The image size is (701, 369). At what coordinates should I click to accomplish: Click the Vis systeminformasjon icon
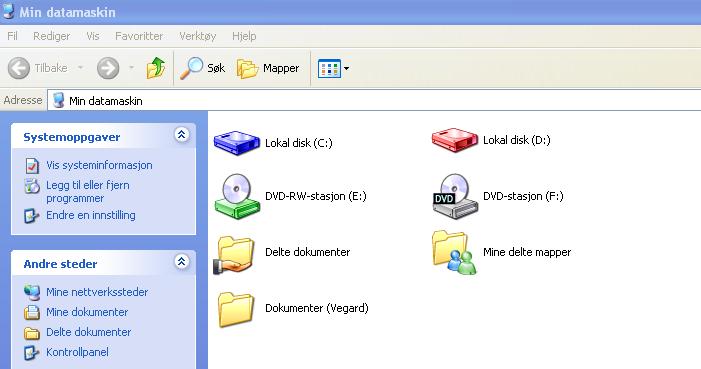(x=32, y=165)
